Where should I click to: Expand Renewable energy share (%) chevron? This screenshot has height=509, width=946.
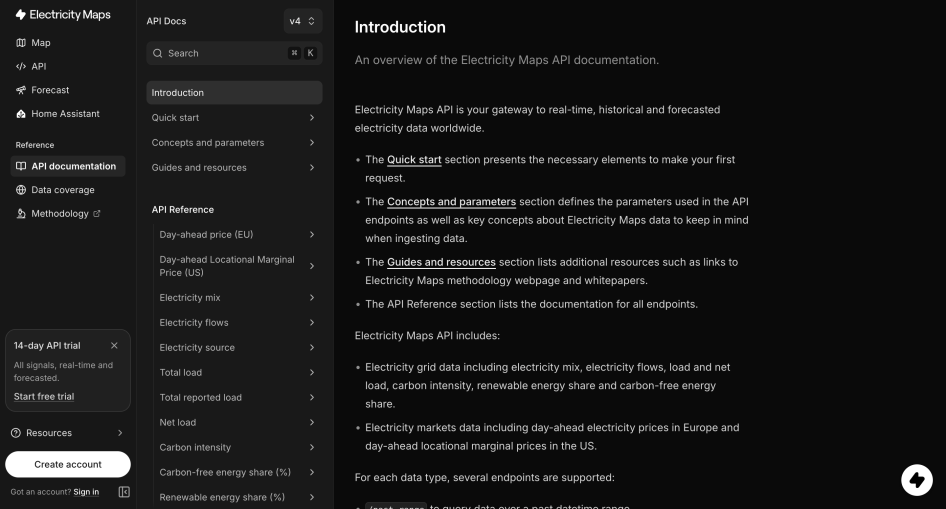[311, 497]
